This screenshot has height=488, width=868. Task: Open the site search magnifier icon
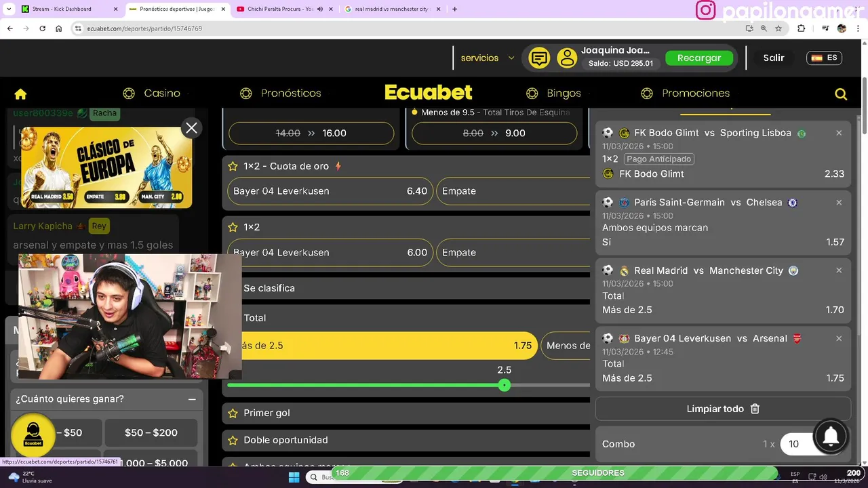point(841,94)
